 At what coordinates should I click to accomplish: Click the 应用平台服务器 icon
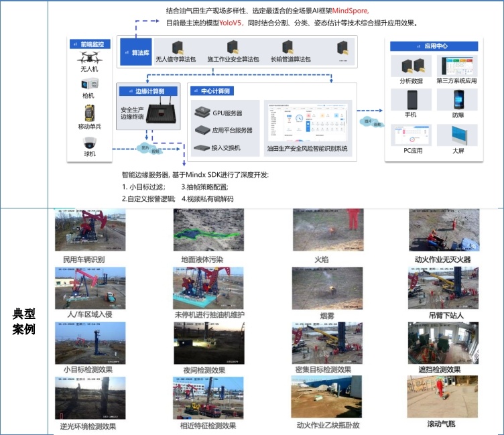point(202,130)
